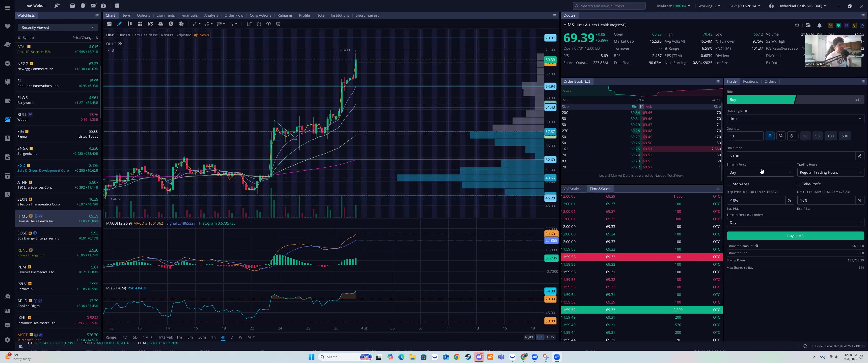Open Time in Force sub-orders dropdown
The width and height of the screenshot is (868, 363).
pos(795,223)
